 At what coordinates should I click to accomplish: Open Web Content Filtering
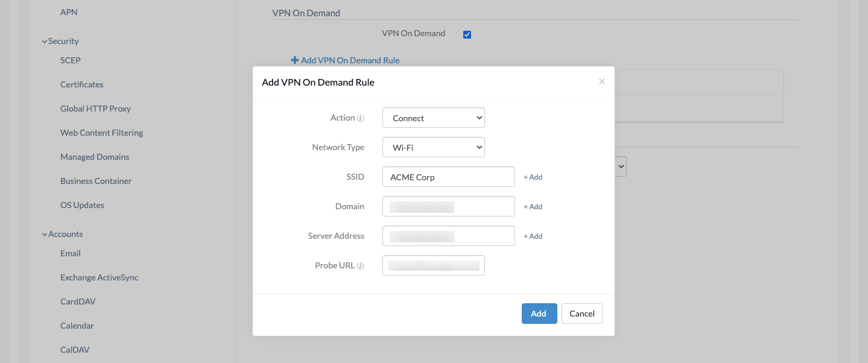pos(101,133)
